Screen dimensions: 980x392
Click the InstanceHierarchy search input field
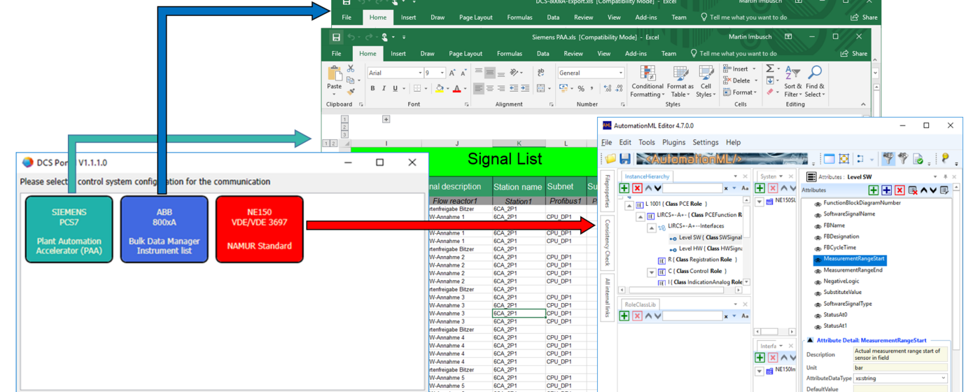692,188
